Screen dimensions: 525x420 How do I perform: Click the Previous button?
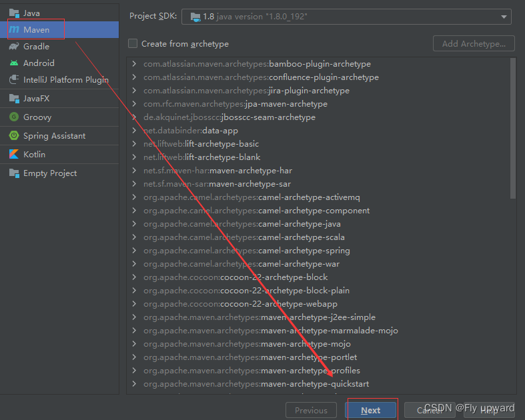point(311,410)
